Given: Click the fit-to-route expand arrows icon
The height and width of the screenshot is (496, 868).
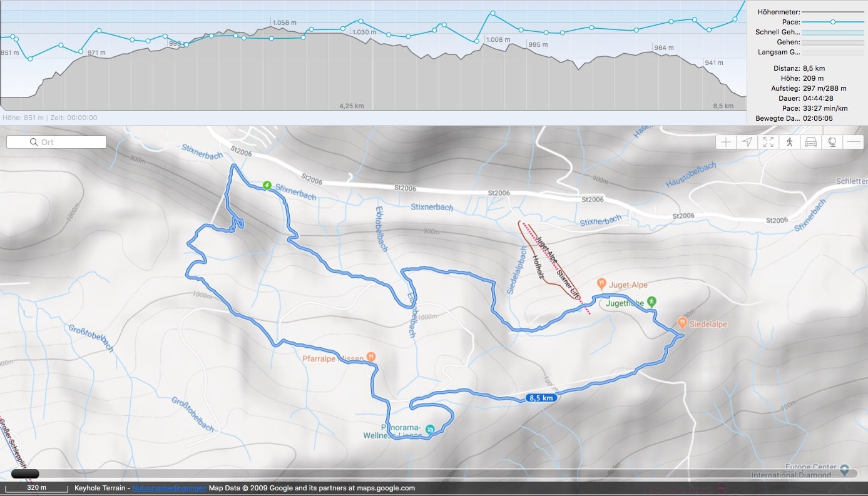Looking at the screenshot, I should [768, 142].
